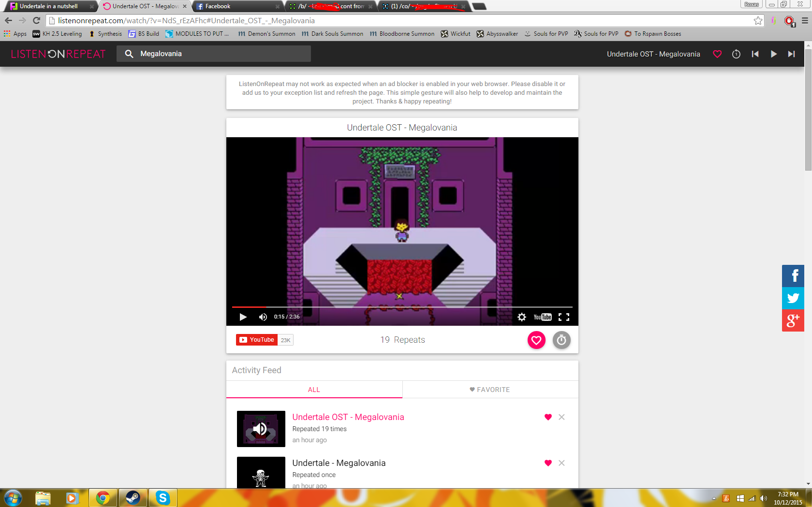Skip to next track in header
Screen dimensions: 812x507
[791, 54]
